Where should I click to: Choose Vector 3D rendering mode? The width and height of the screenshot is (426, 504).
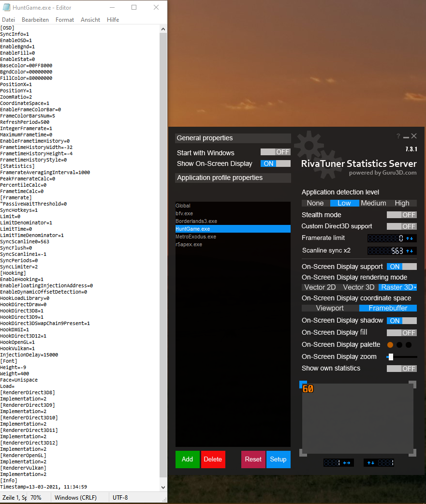pos(358,287)
